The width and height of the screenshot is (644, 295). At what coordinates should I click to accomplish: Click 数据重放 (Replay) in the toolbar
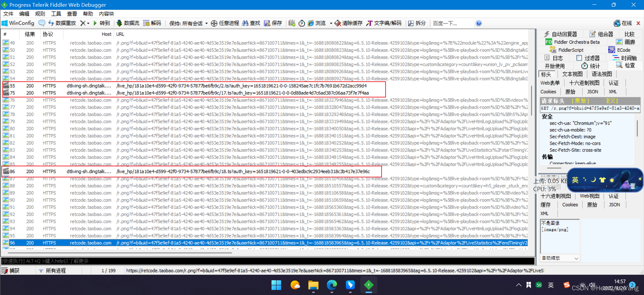pyautogui.click(x=62, y=23)
